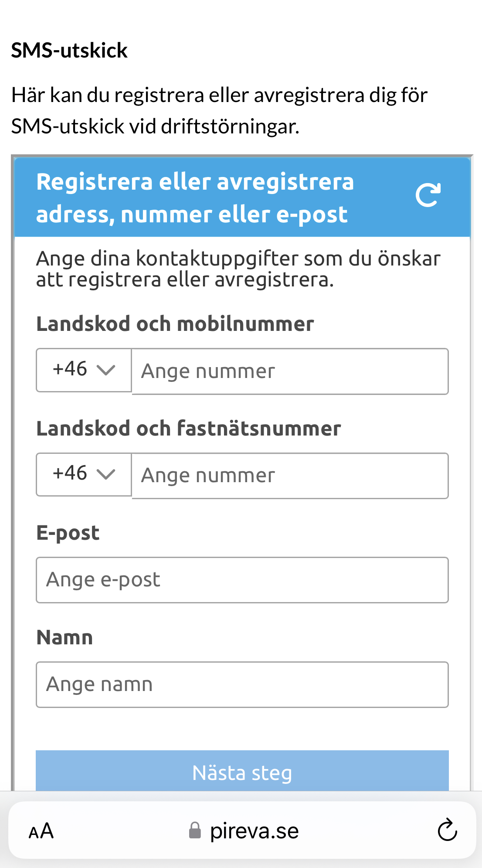Click the Ange nummer field for mobilnummer

(289, 371)
